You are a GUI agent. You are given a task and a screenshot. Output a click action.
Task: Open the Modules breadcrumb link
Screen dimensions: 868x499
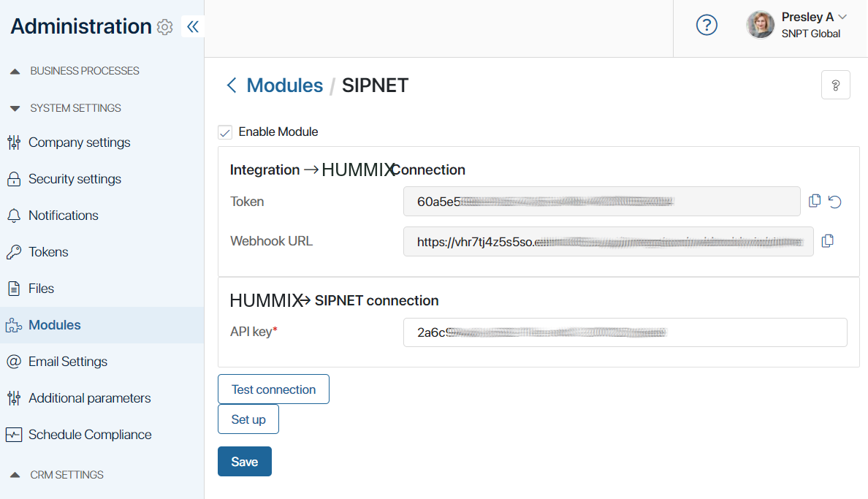pyautogui.click(x=284, y=85)
